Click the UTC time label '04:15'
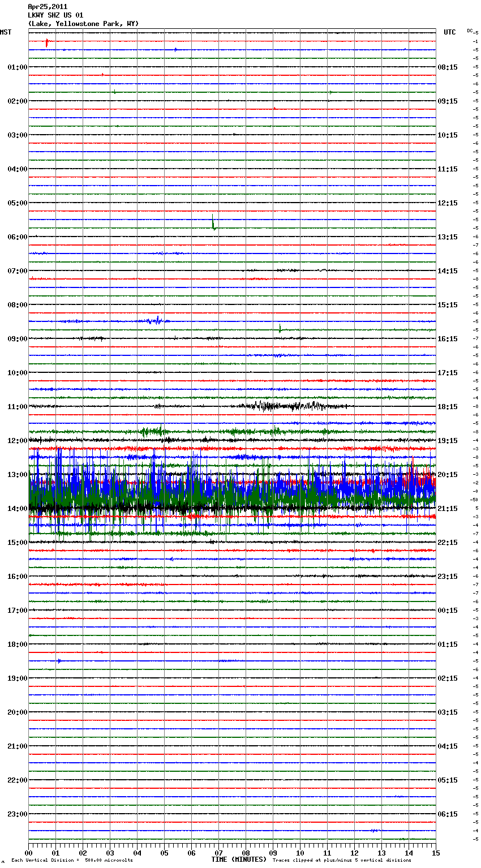 pyautogui.click(x=448, y=746)
